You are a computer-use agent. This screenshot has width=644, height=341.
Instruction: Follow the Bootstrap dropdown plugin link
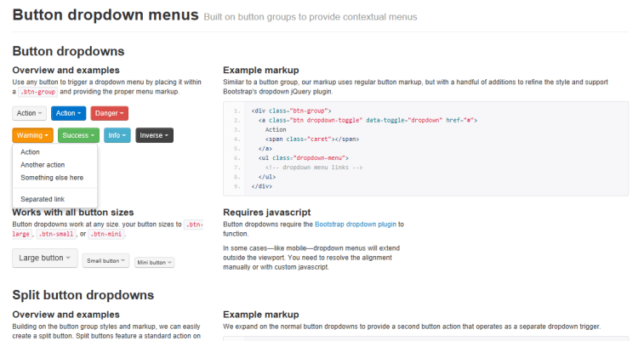[356, 224]
